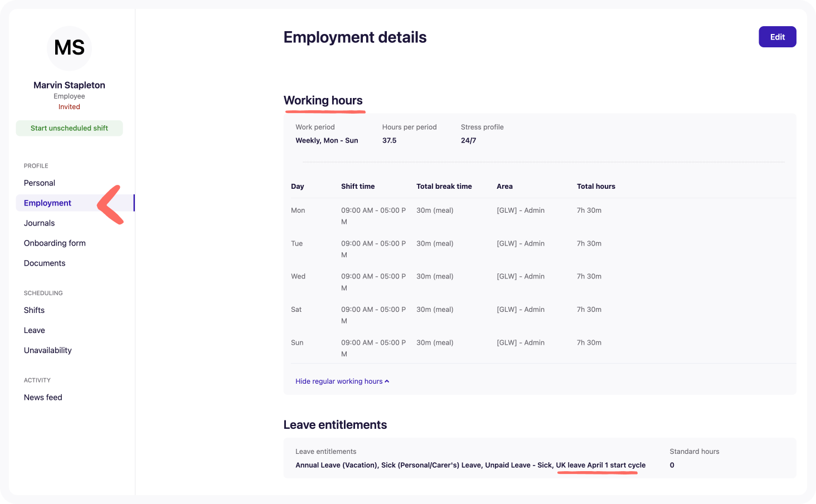Open the Onboarding form page
This screenshot has width=816, height=504.
55,243
